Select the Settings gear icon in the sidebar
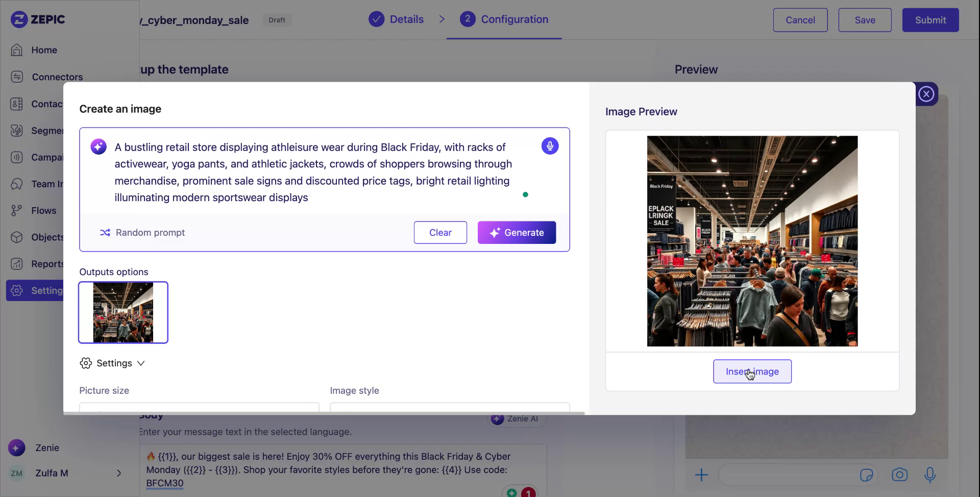Image resolution: width=980 pixels, height=497 pixels. 17,290
